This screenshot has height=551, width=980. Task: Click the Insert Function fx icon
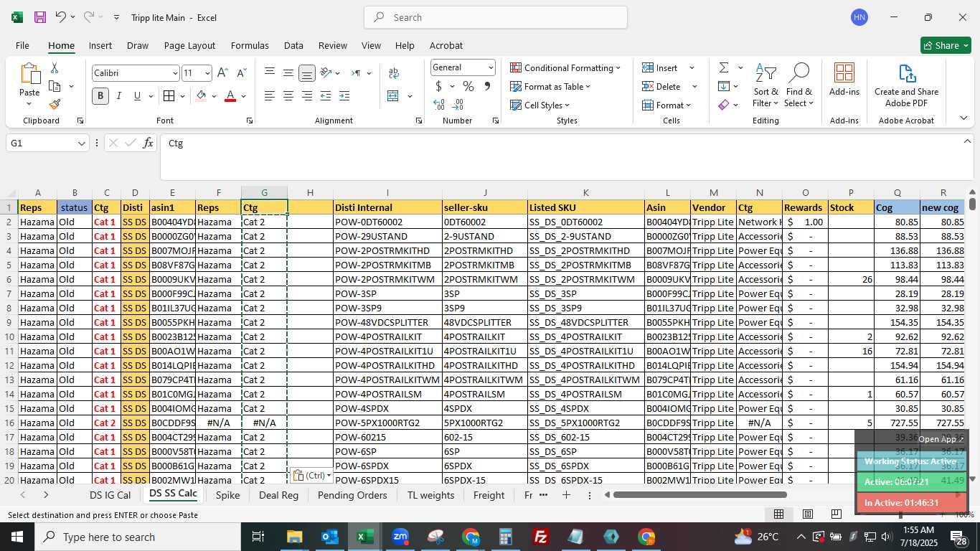point(148,143)
